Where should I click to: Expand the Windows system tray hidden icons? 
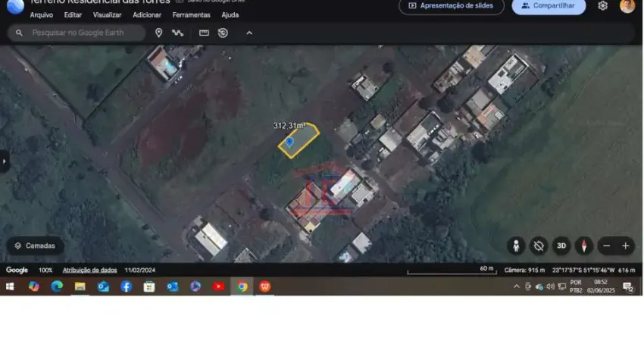(517, 286)
